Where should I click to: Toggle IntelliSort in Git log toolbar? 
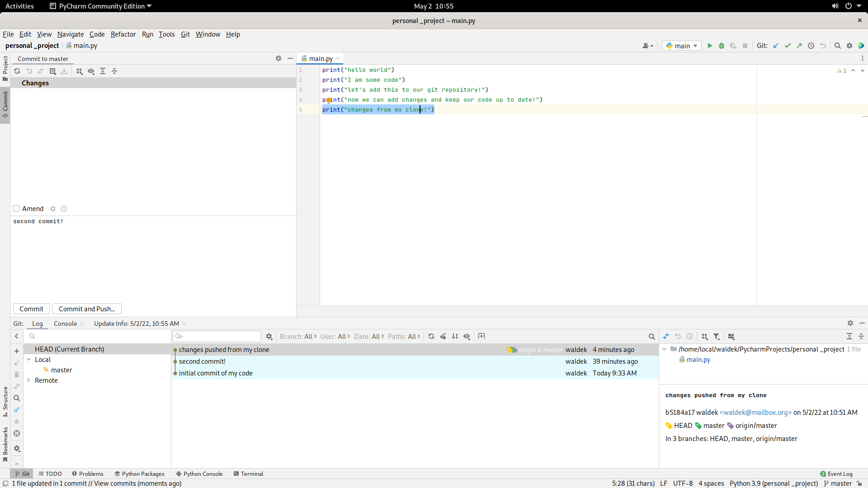pyautogui.click(x=455, y=336)
